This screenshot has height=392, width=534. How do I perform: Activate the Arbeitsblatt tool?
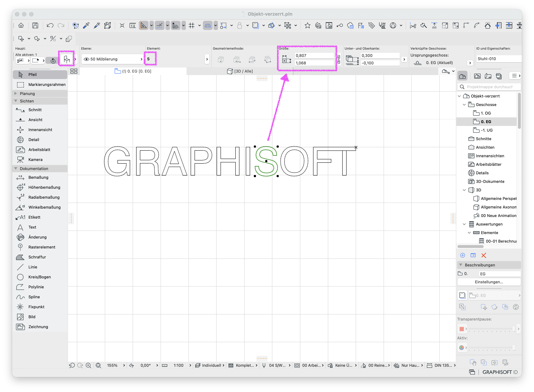tap(40, 150)
